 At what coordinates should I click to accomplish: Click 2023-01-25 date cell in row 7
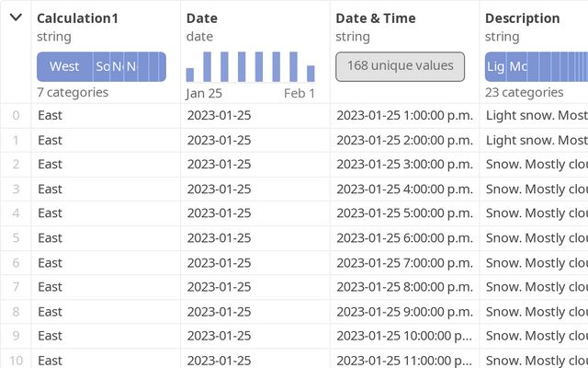click(x=255, y=287)
